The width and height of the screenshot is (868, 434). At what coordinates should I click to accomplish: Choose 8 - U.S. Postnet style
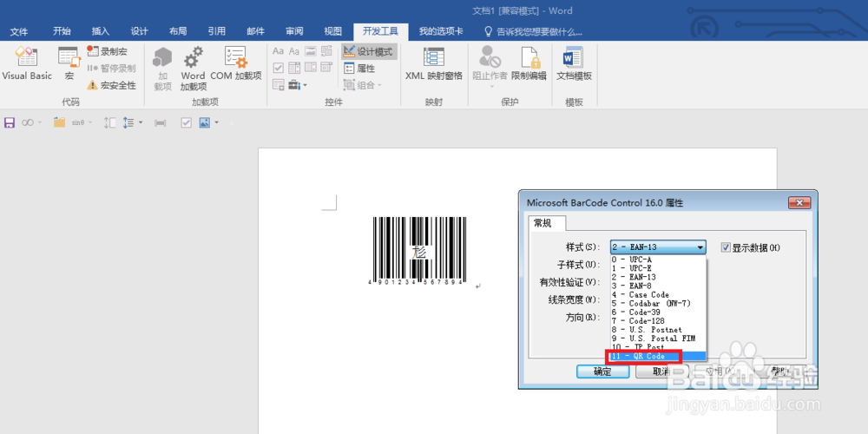point(658,330)
